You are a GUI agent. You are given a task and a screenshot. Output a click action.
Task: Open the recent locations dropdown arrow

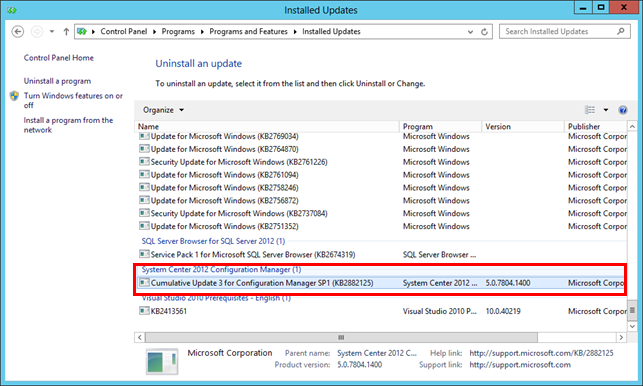(x=52, y=32)
